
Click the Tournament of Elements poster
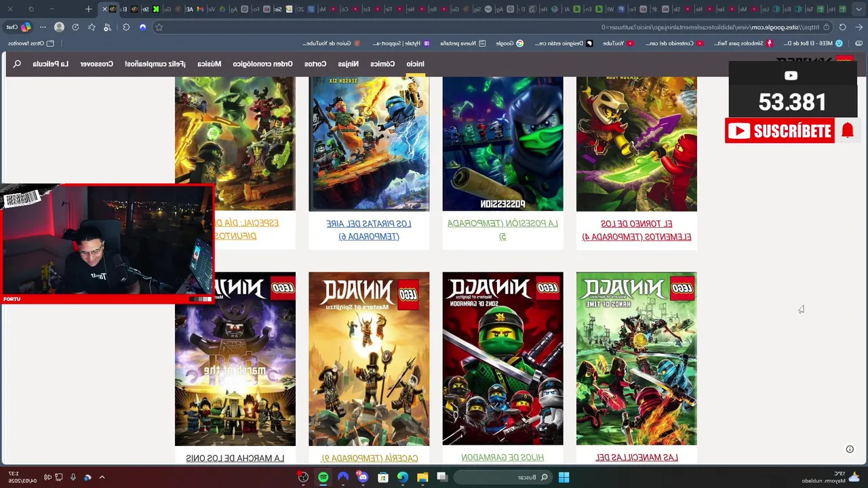(x=637, y=144)
